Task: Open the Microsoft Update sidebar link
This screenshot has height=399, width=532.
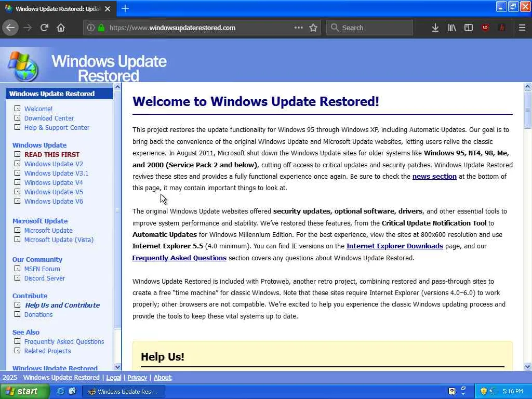Action: [x=48, y=230]
